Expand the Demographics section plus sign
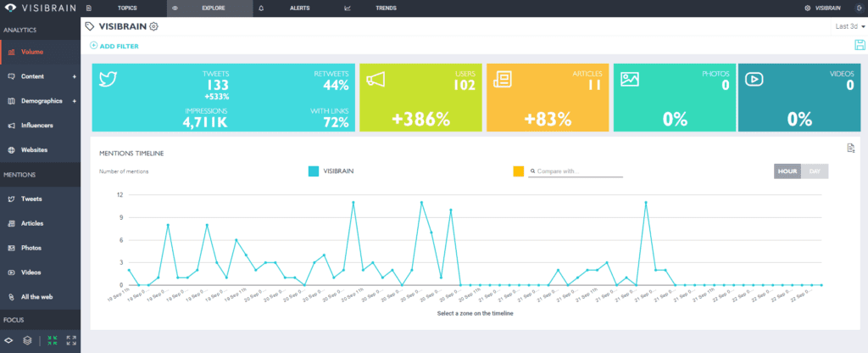Screen dimensions: 868x353 pyautogui.click(x=75, y=101)
